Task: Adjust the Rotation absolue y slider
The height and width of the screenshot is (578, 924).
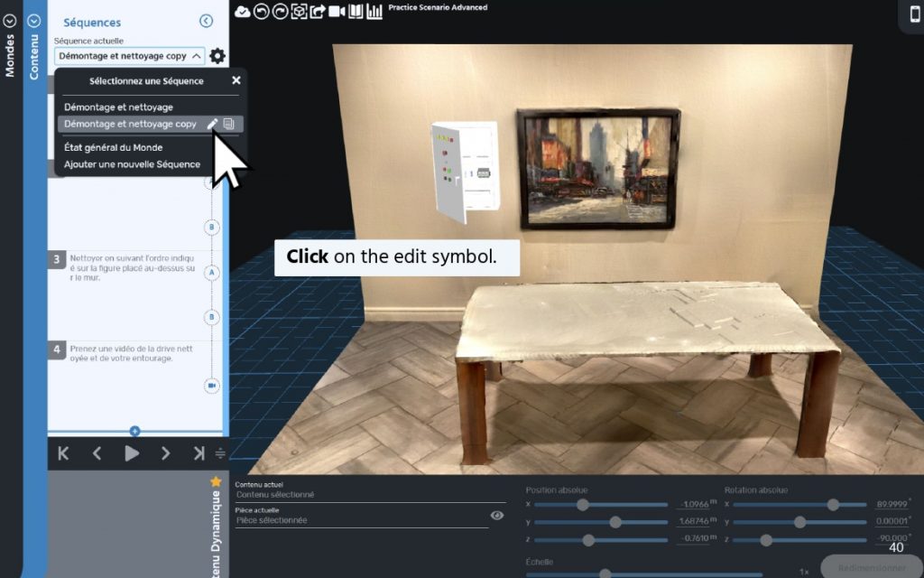Action: coord(799,522)
